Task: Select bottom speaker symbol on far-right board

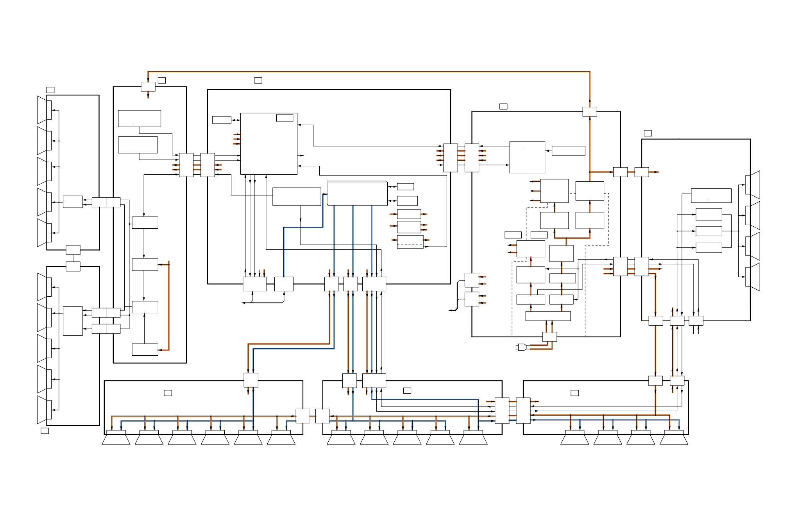Action: (x=753, y=277)
